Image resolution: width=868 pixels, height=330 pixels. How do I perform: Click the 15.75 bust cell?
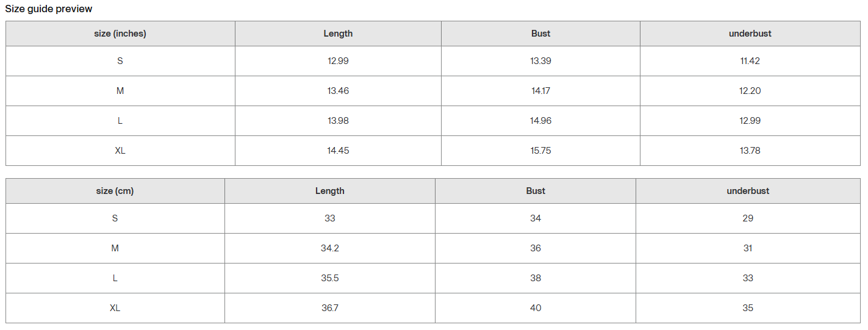[540, 151]
